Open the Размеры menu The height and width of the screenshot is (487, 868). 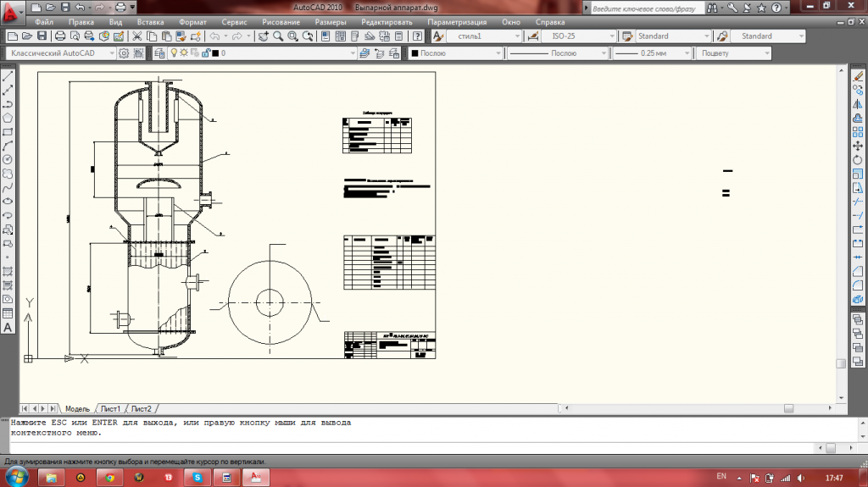tap(331, 22)
